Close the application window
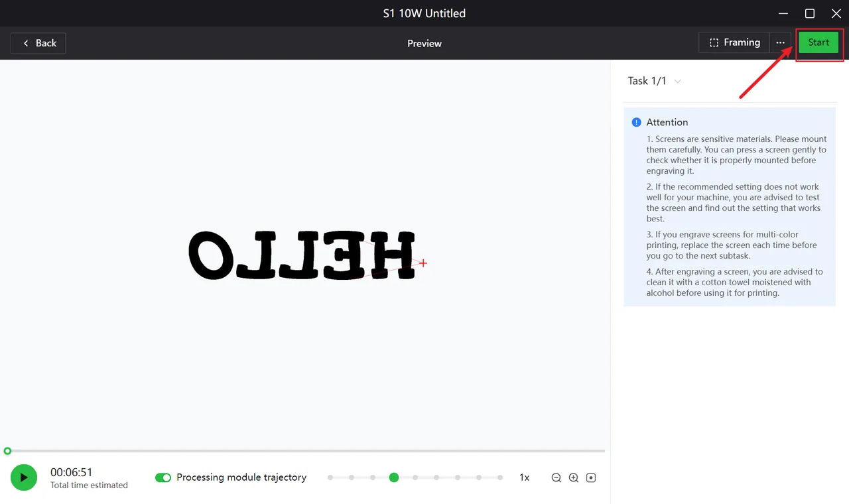The image size is (849, 504). 836,13
